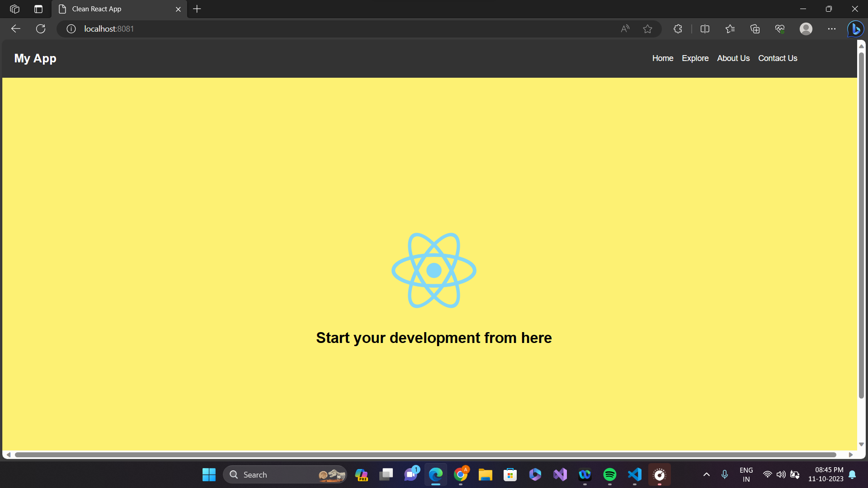
Task: Open Visual Studio Code from taskbar
Action: [x=634, y=474]
